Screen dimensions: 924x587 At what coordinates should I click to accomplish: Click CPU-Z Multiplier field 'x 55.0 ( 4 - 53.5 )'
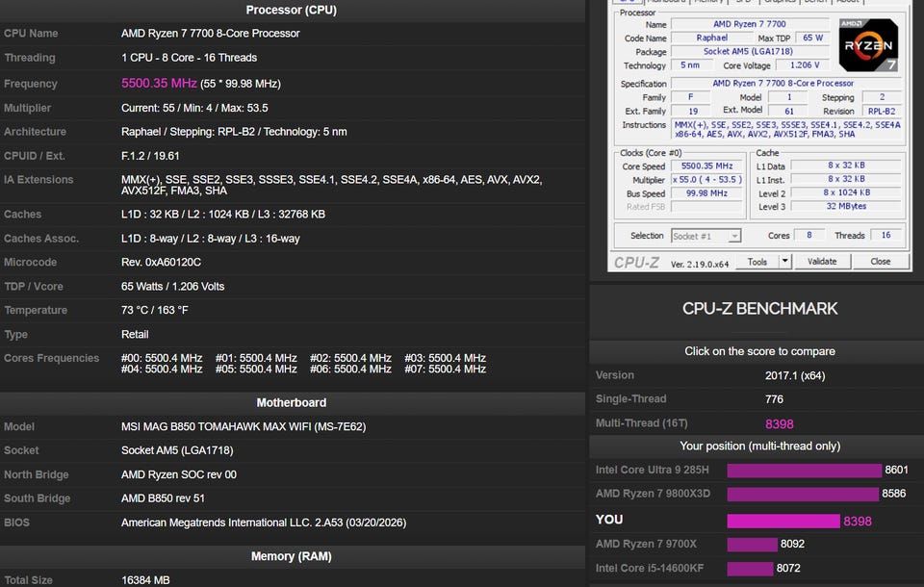[x=706, y=180]
